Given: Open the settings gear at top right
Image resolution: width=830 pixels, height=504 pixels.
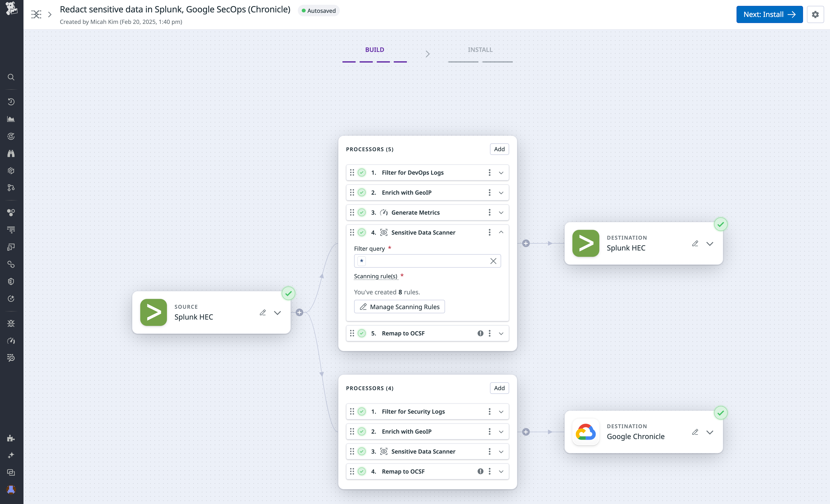Looking at the screenshot, I should [x=816, y=15].
